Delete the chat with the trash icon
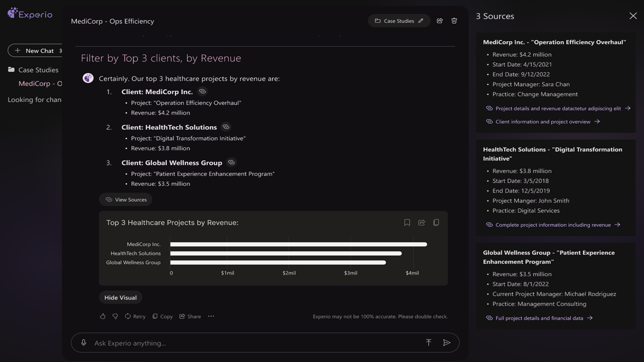The width and height of the screenshot is (644, 362). pos(454,21)
